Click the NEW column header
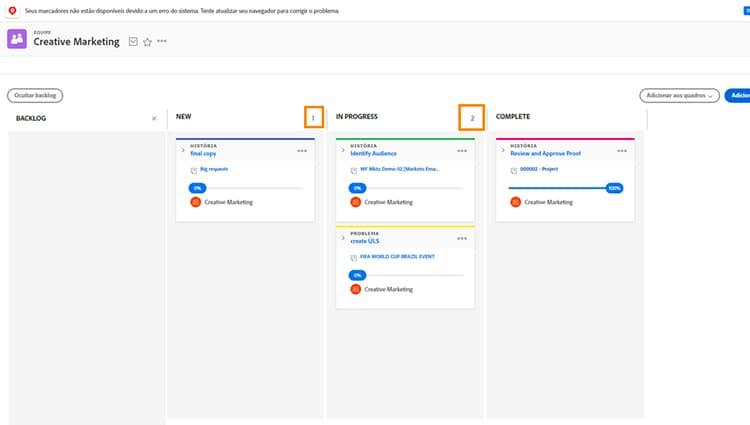 pos(184,117)
